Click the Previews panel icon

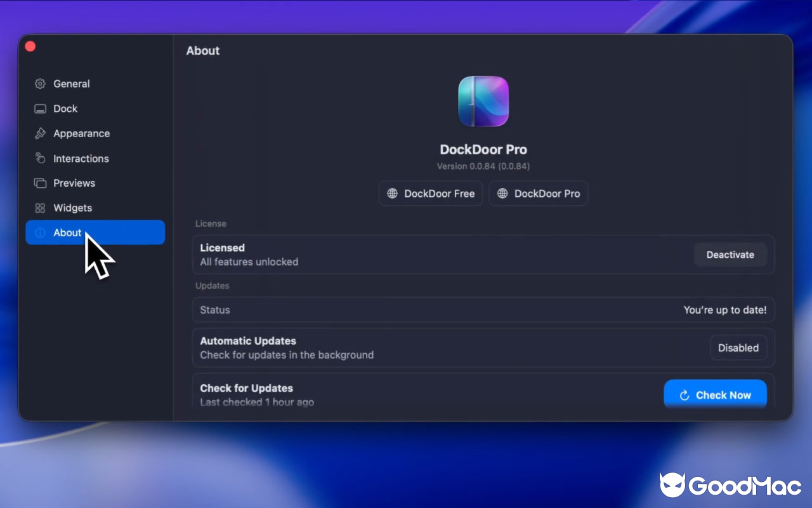[39, 183]
